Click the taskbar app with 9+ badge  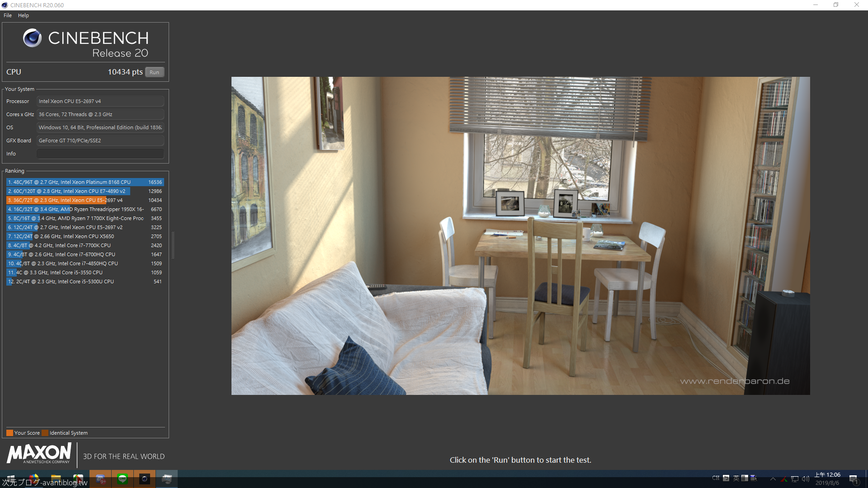(100, 479)
